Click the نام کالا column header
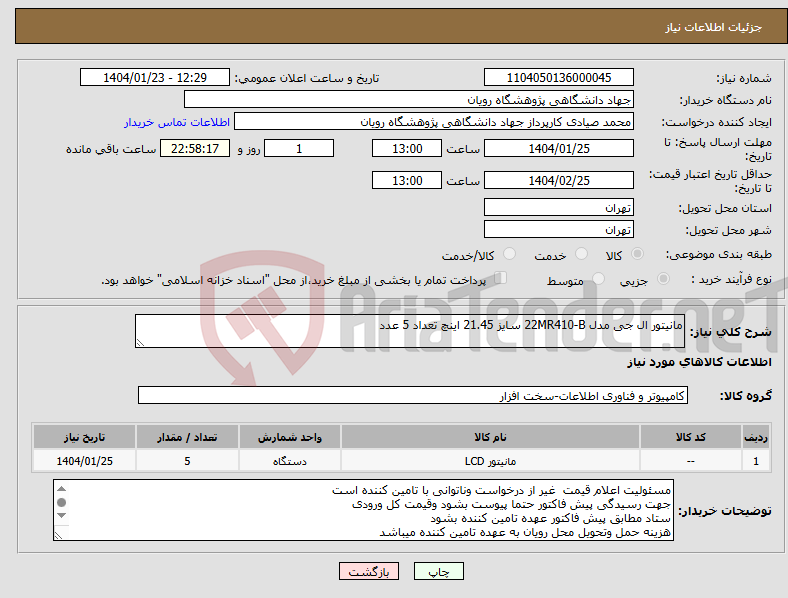Viewport: 788px width, 598px height. tap(490, 437)
